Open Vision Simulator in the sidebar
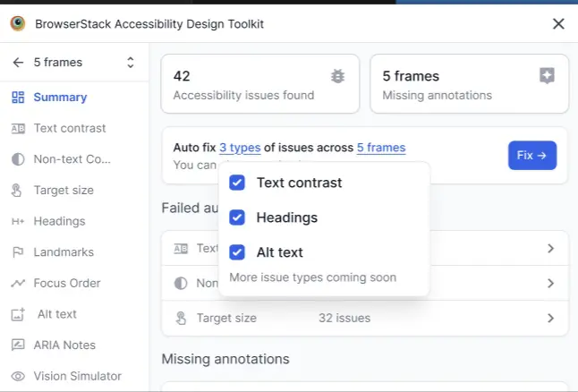 coord(78,376)
